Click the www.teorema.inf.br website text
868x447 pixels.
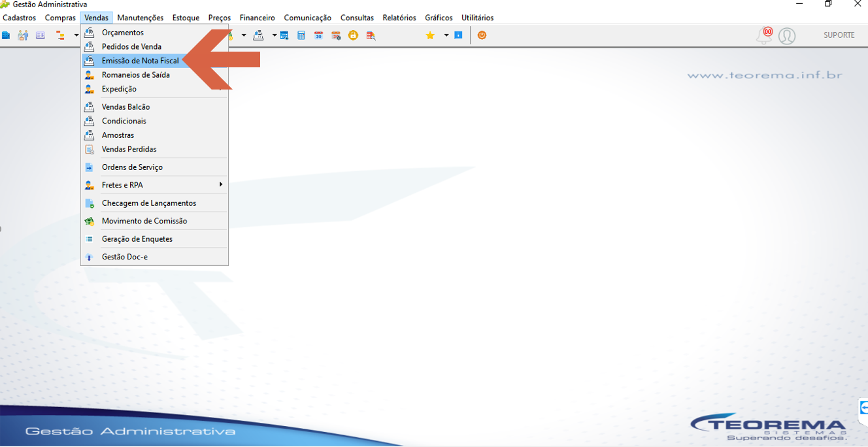[x=765, y=75]
